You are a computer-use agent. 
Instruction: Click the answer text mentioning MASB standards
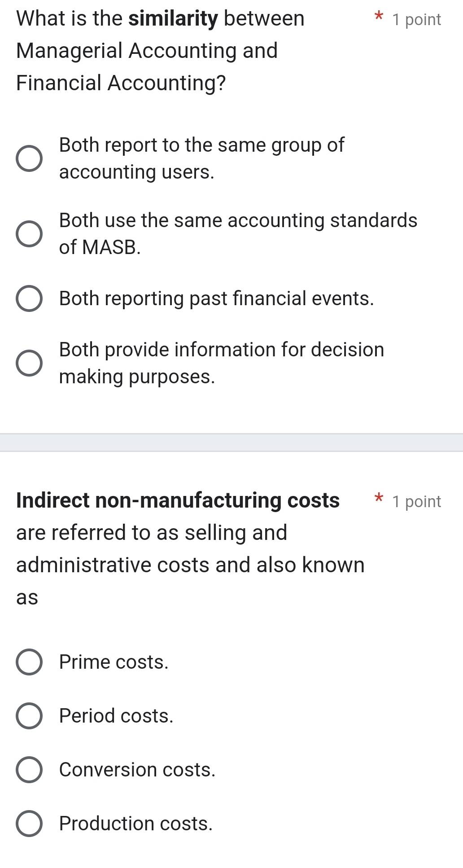tap(238, 233)
